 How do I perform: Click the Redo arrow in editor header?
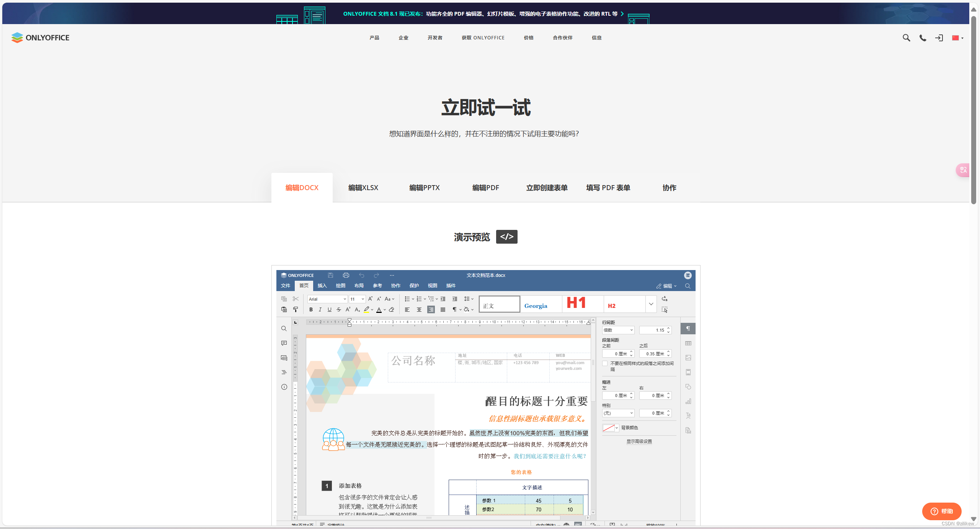pos(376,275)
